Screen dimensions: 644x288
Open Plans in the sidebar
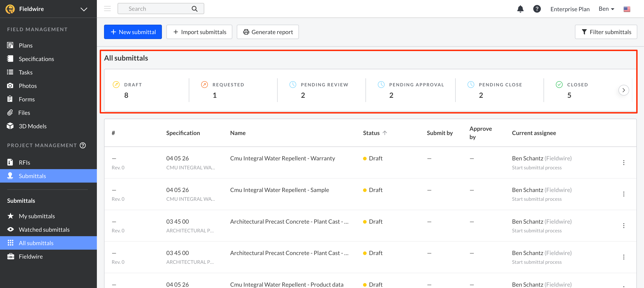(48, 45)
